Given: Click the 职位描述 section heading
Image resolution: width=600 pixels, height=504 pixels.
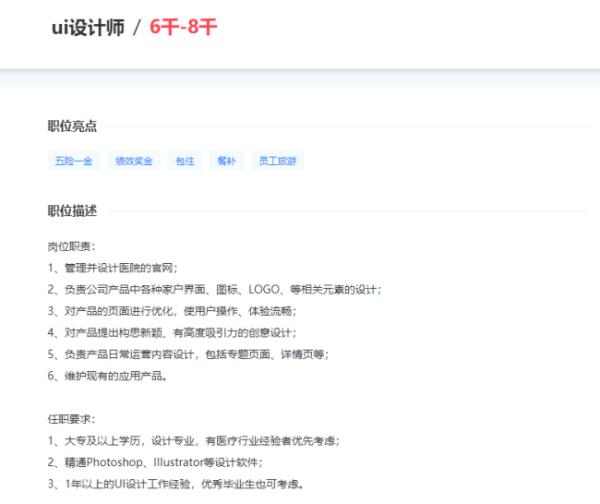Looking at the screenshot, I should coord(72,211).
